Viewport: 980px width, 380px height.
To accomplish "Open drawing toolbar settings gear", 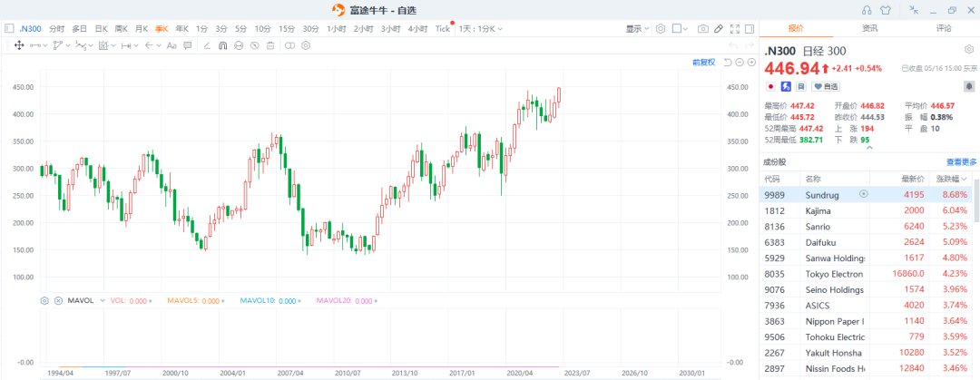I will click(306, 45).
